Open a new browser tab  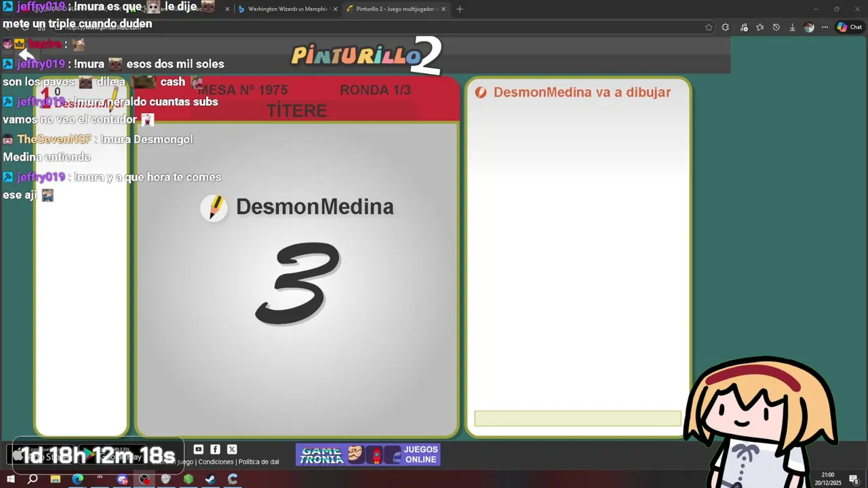[x=460, y=9]
